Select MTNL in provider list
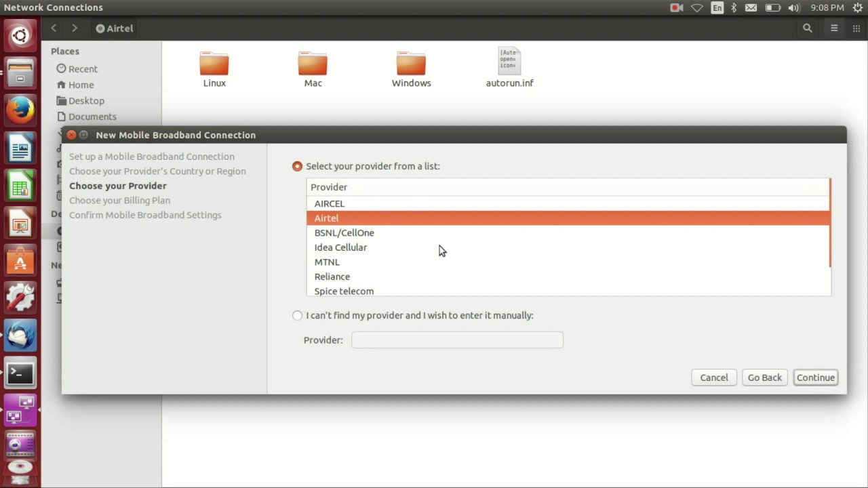868x488 pixels. point(568,262)
